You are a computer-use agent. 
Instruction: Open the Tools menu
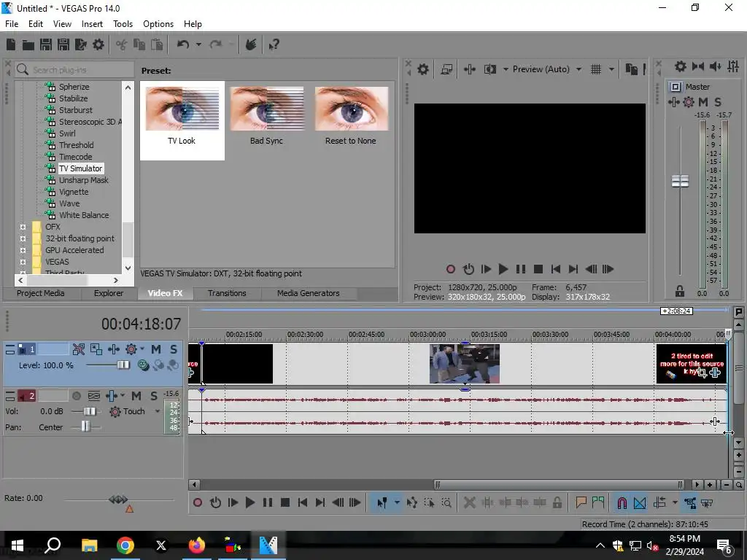(x=123, y=24)
